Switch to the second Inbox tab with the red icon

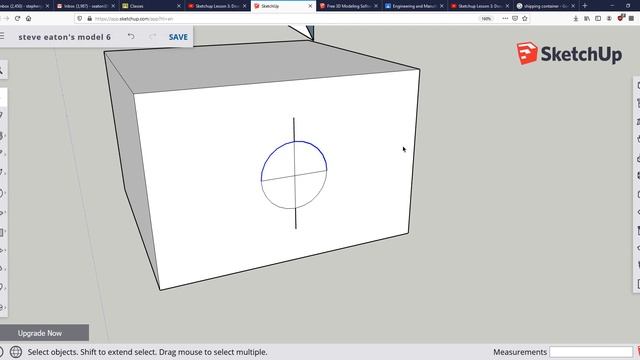point(86,6)
